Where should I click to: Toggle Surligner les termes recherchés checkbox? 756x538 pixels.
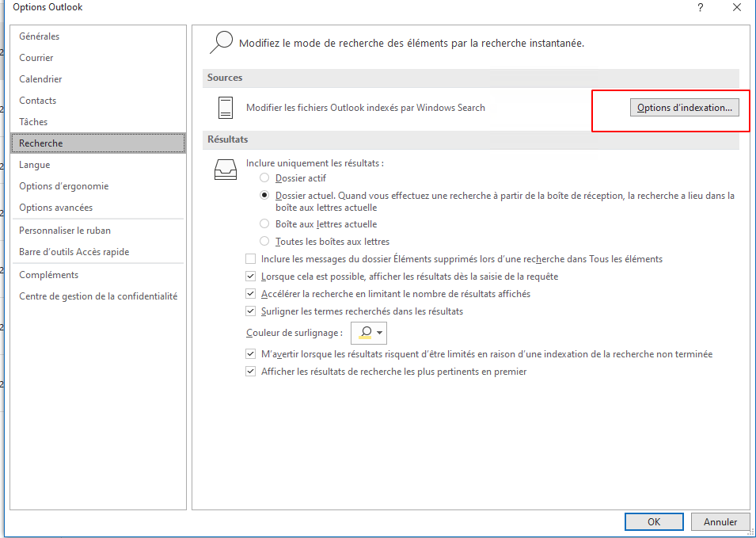[251, 311]
